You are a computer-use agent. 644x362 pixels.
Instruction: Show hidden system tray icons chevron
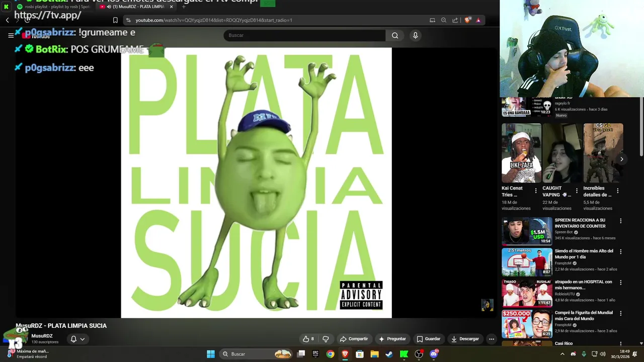(563, 354)
